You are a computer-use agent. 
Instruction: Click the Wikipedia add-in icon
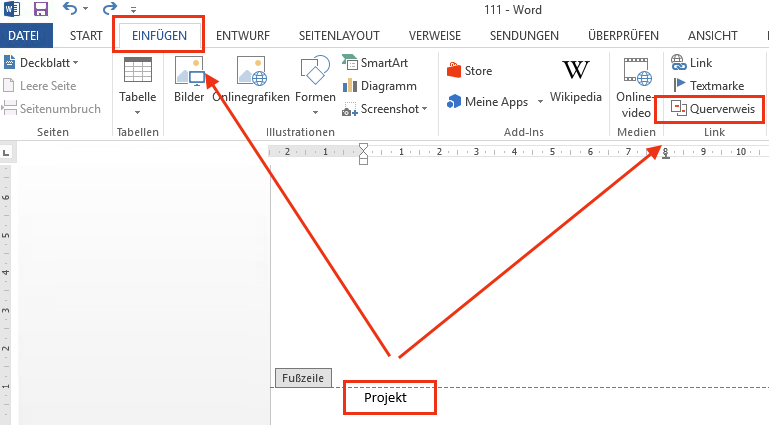(575, 71)
